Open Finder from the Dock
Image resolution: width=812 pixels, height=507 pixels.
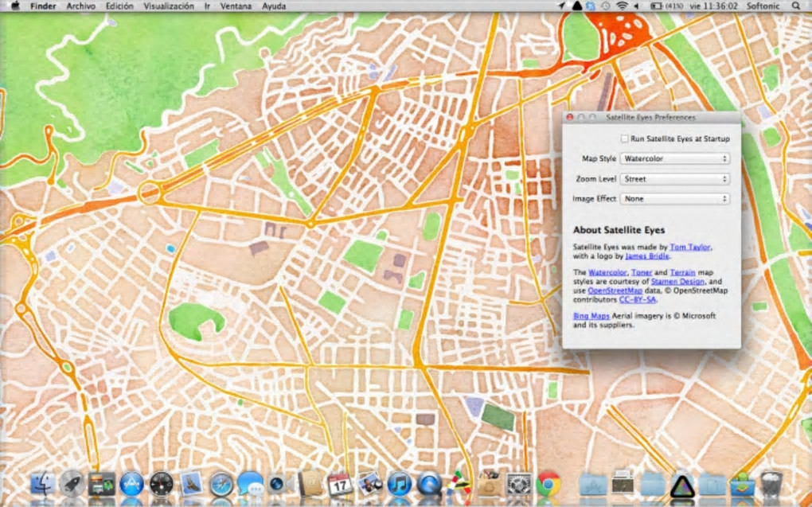click(42, 483)
